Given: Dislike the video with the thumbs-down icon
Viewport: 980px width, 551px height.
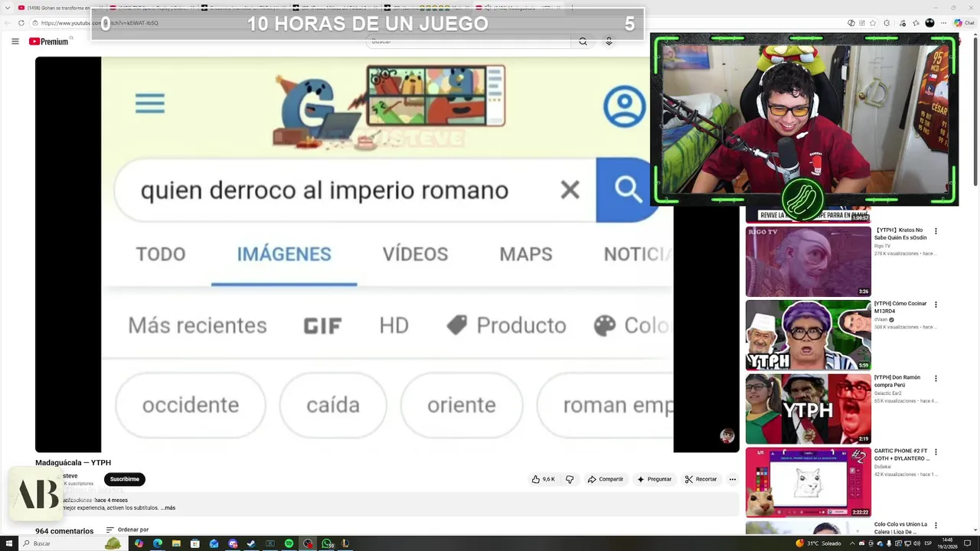Looking at the screenshot, I should click(x=570, y=479).
